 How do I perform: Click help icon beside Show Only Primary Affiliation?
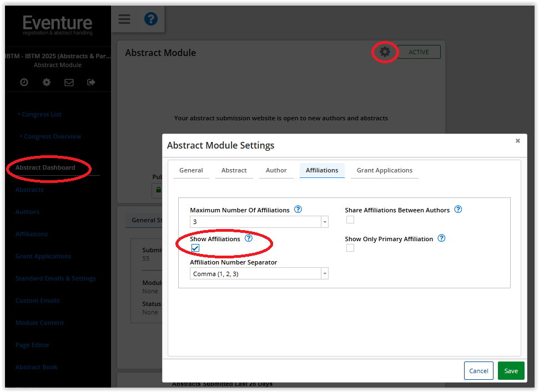click(441, 238)
